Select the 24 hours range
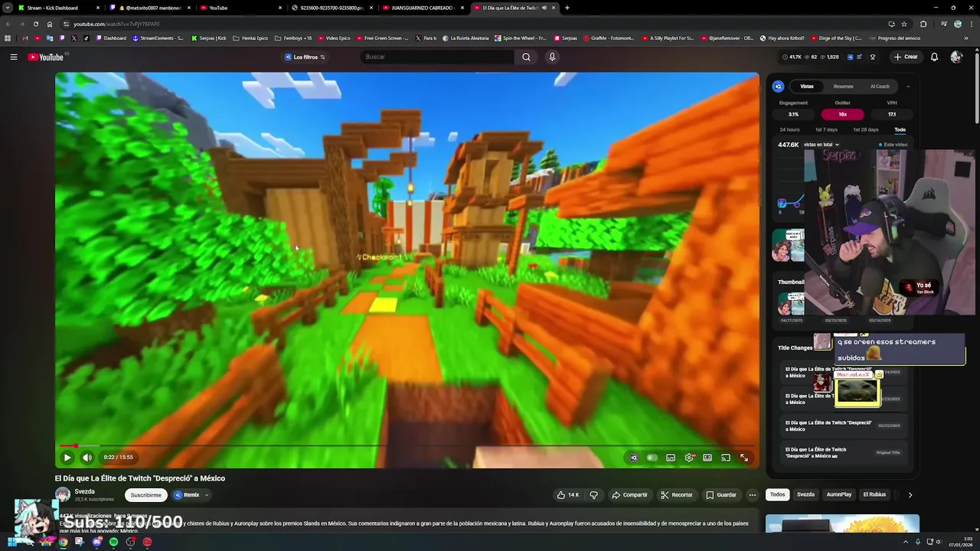 (x=789, y=129)
